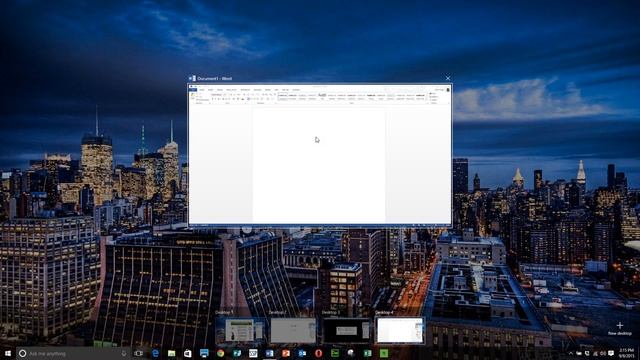Open Excel from the taskbar

367,353
